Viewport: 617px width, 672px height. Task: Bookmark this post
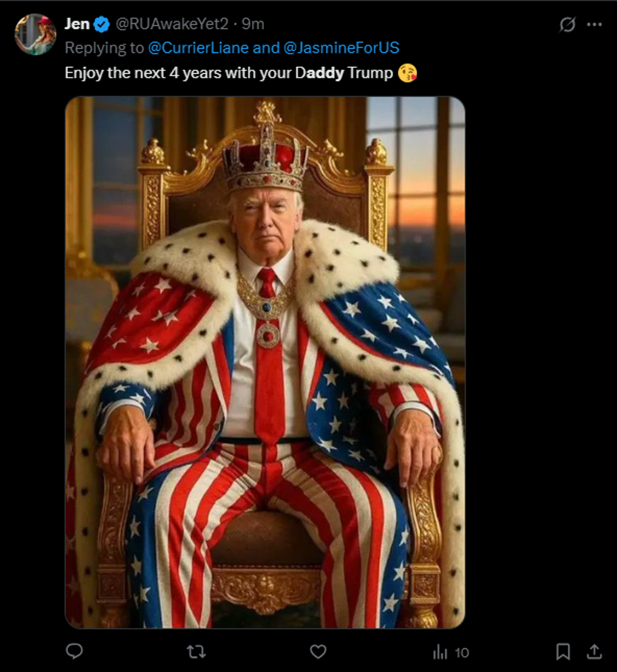pyautogui.click(x=563, y=651)
